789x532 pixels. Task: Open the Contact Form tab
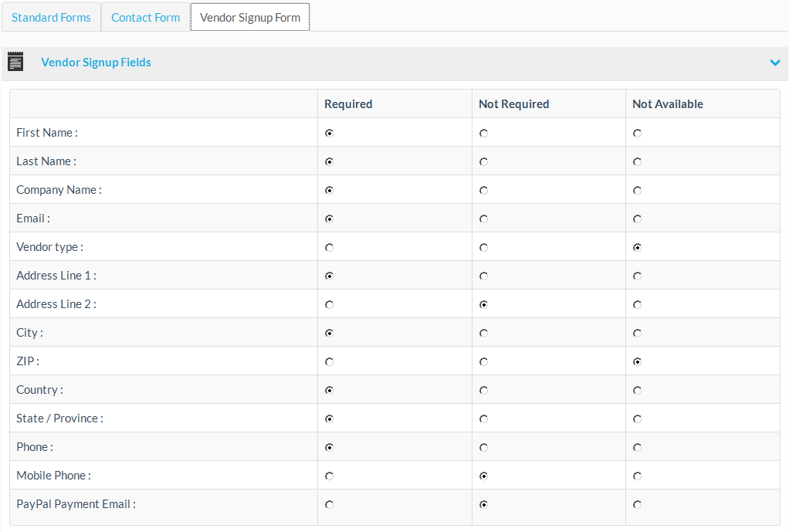[x=145, y=17]
